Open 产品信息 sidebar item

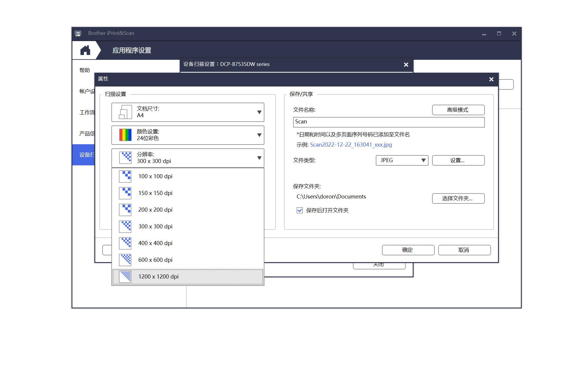pyautogui.click(x=87, y=134)
